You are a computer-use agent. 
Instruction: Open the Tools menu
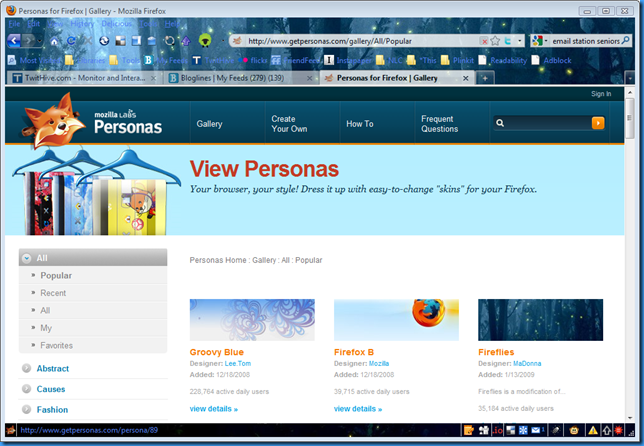click(x=148, y=24)
